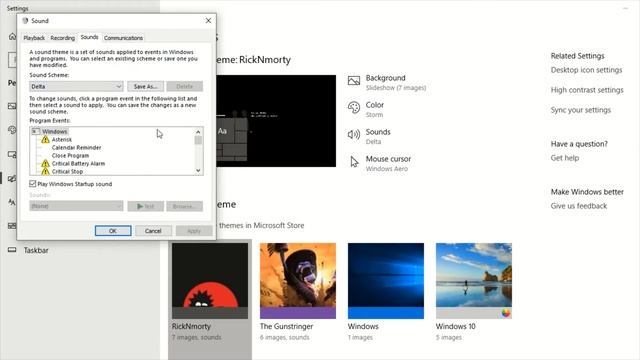Image resolution: width=640 pixels, height=360 pixels.
Task: Confirm with the OK button
Action: pyautogui.click(x=113, y=231)
